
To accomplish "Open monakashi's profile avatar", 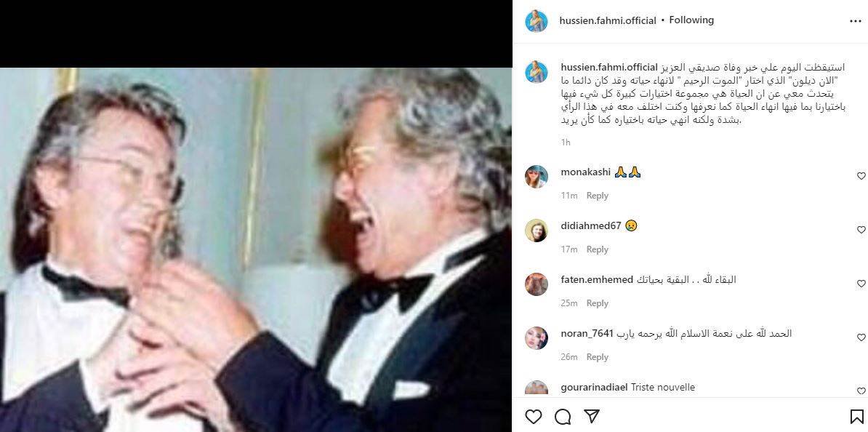I will tap(537, 177).
